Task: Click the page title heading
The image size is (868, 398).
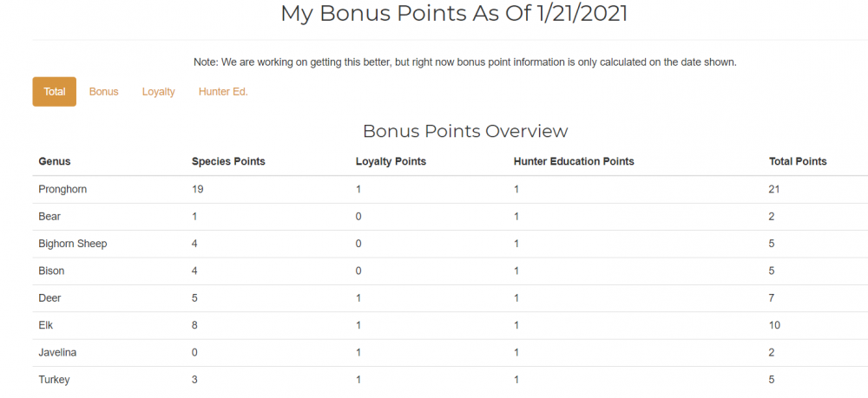Action: pos(454,14)
